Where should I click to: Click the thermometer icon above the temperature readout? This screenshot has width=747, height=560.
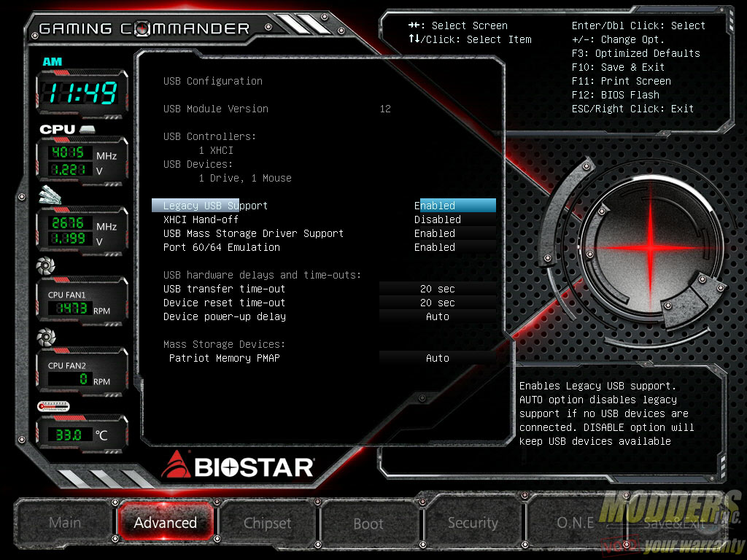(53, 407)
